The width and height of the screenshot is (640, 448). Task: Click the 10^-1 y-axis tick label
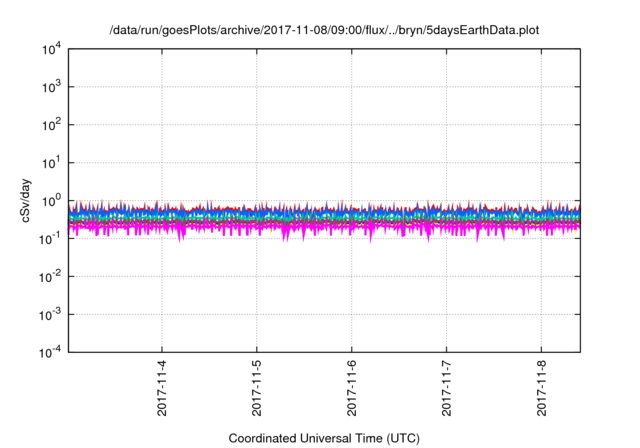point(50,239)
